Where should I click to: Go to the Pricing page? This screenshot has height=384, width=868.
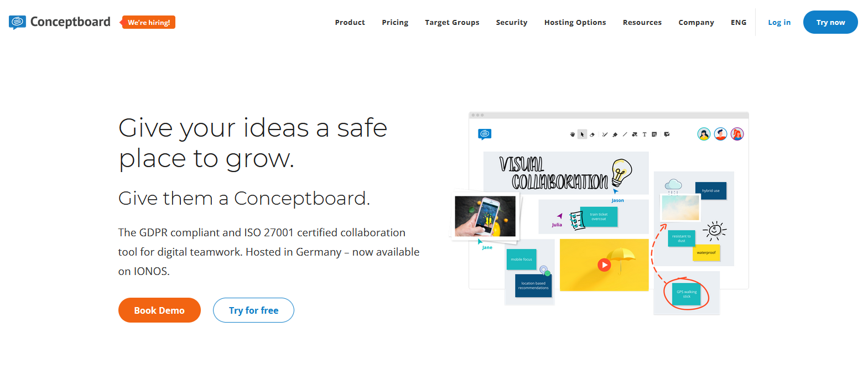tap(395, 22)
